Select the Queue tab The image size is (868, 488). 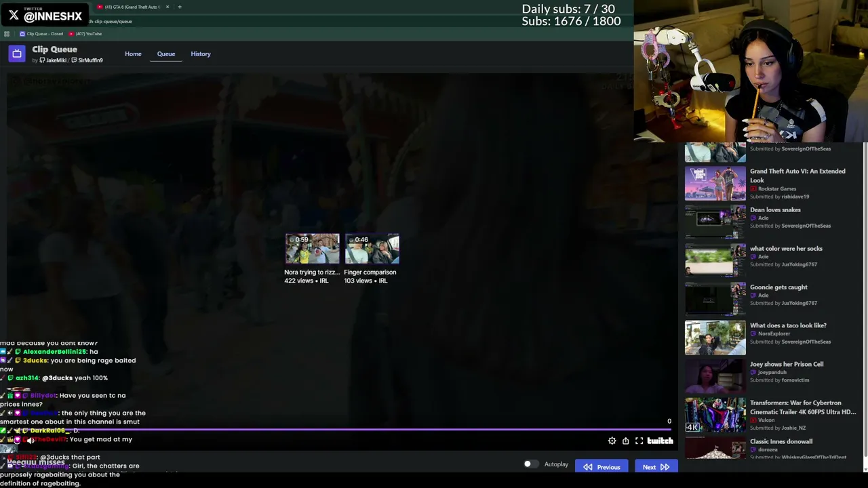coord(166,54)
